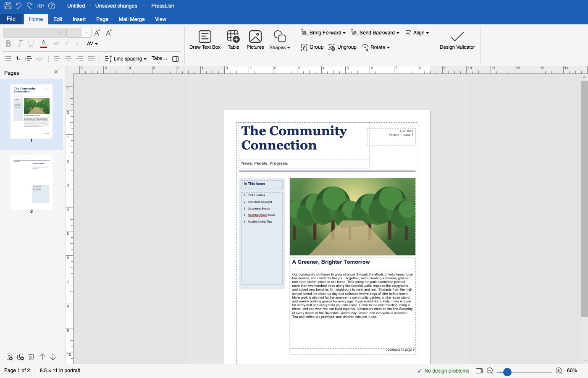Open the AV character spacing dropdown
The width and height of the screenshot is (588, 378).
[x=92, y=44]
